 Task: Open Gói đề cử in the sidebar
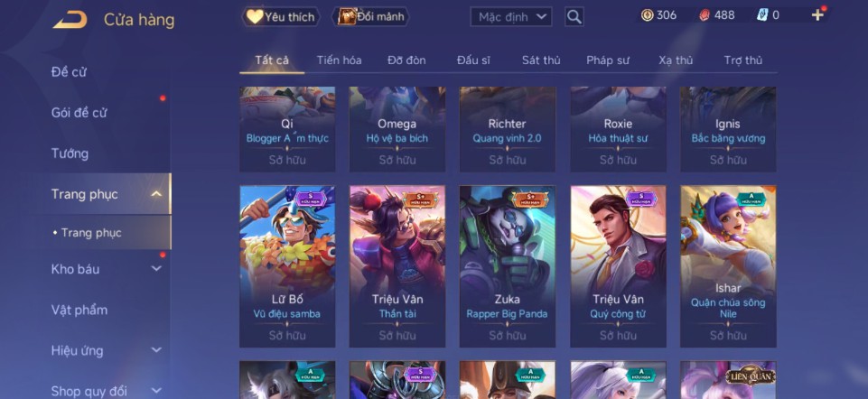click(79, 112)
